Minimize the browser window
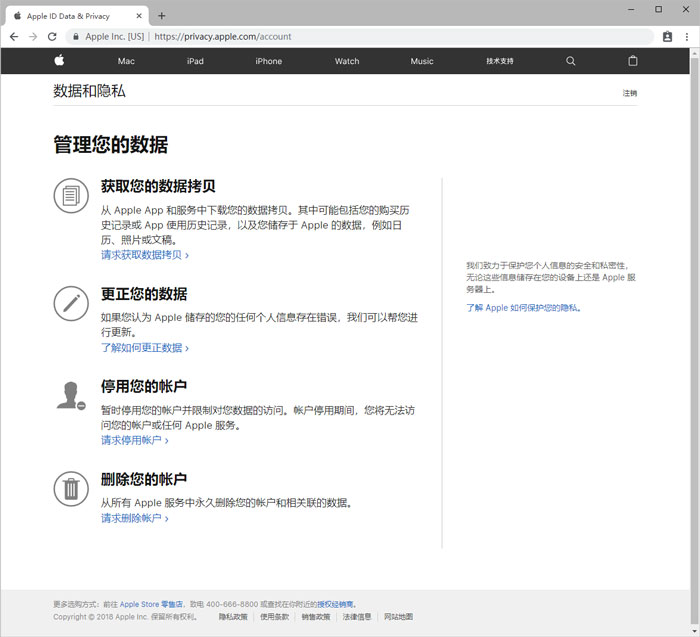Screen dimensions: 700x637 point(631,9)
